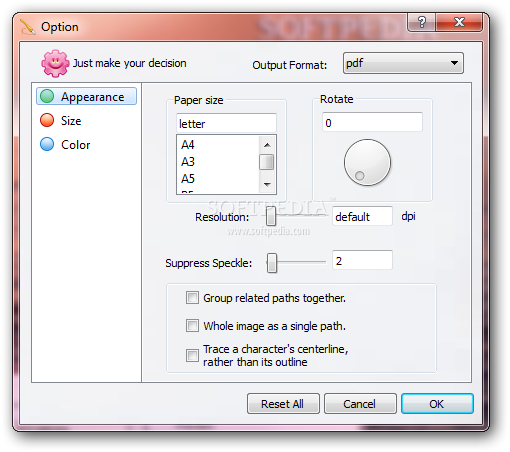Viewport: 510px width, 452px height.
Task: Click the red Size circle icon
Action: [x=47, y=120]
